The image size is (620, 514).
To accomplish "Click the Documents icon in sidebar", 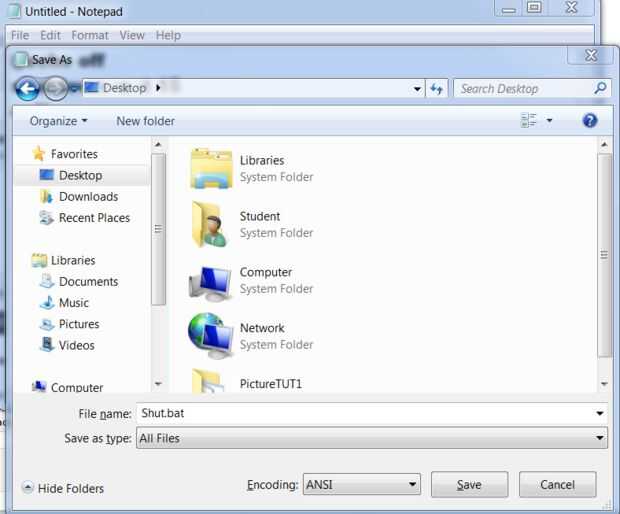I will tap(47, 281).
